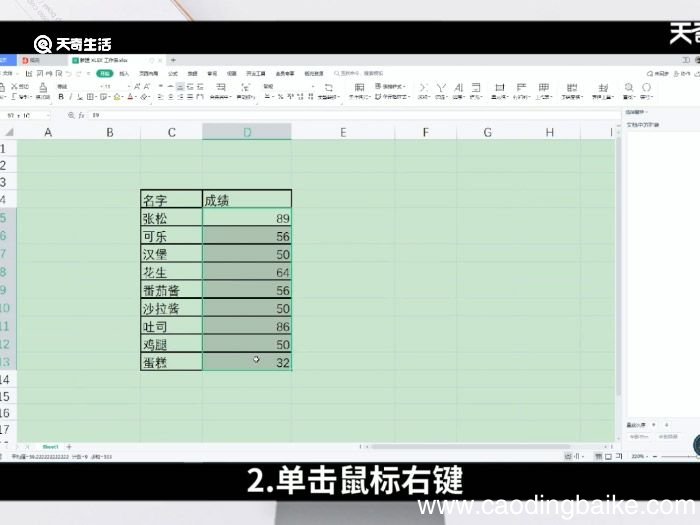The height and width of the screenshot is (525, 700).
Task: Open the 公式 Formulas ribbon tab
Action: [173, 73]
